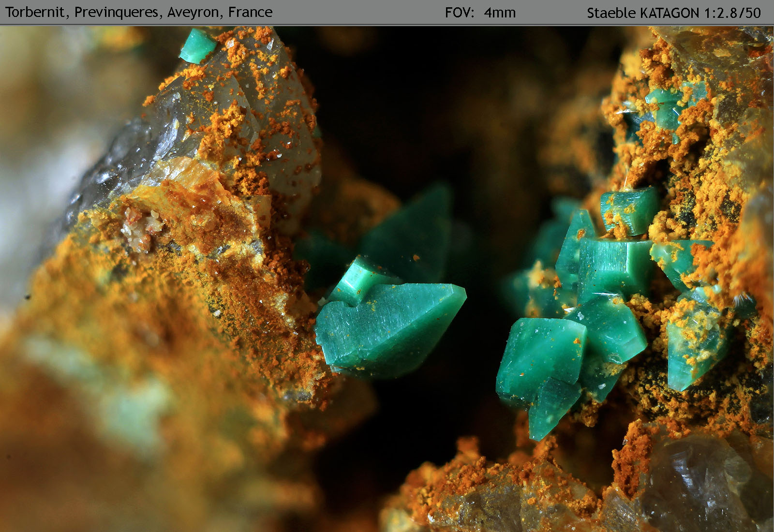Click the small green crystal at top left
774x532 pixels.
point(197,46)
